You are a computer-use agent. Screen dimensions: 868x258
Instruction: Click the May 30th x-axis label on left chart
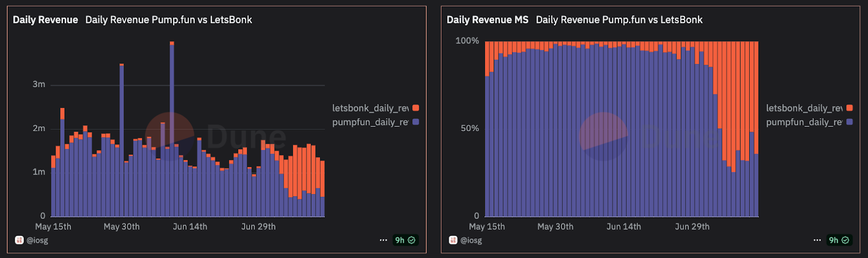click(122, 227)
